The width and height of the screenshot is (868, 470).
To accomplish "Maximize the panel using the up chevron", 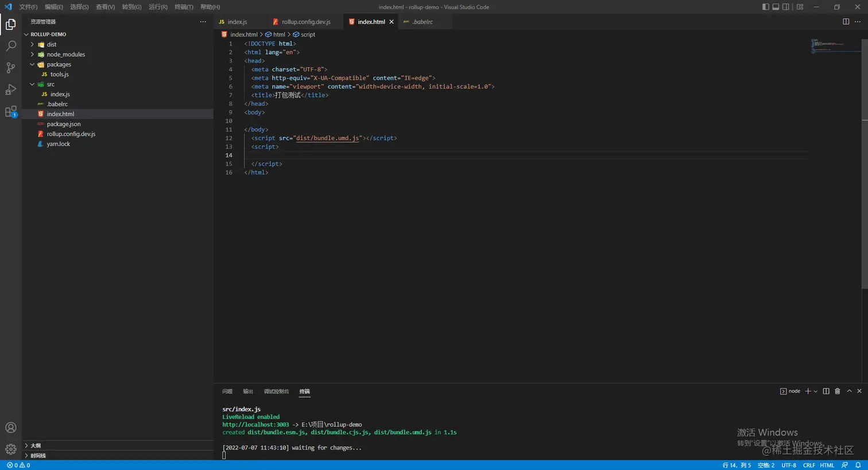I will tap(849, 391).
